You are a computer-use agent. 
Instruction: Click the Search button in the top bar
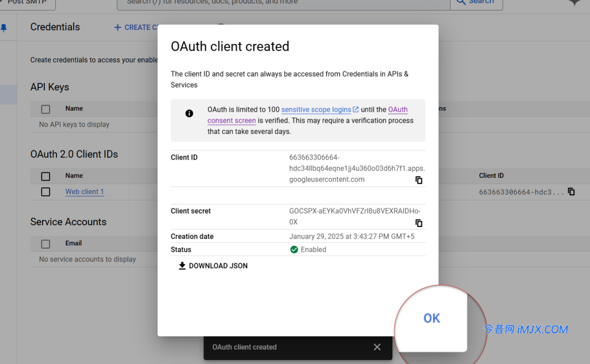click(x=476, y=2)
